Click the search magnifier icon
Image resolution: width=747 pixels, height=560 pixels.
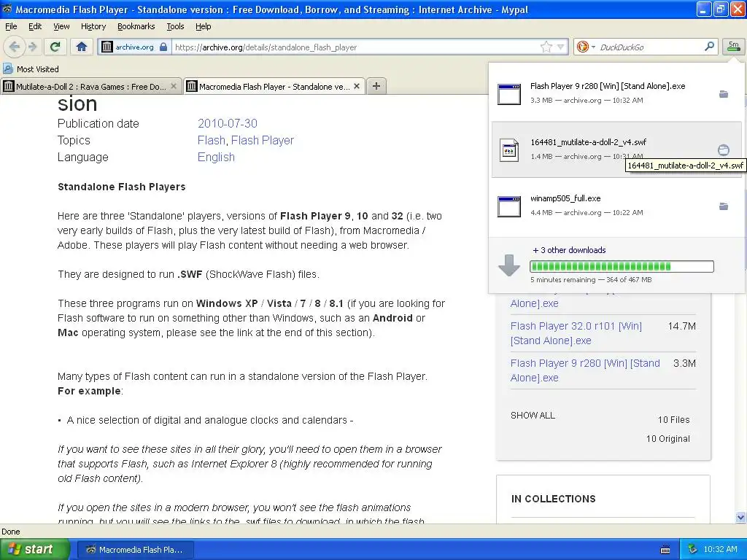coord(709,46)
